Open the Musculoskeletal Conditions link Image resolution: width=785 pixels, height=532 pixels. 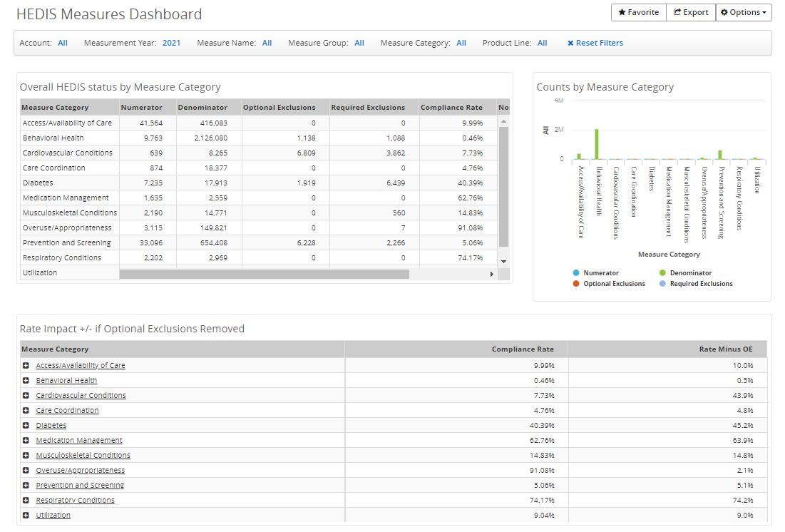[83, 456]
